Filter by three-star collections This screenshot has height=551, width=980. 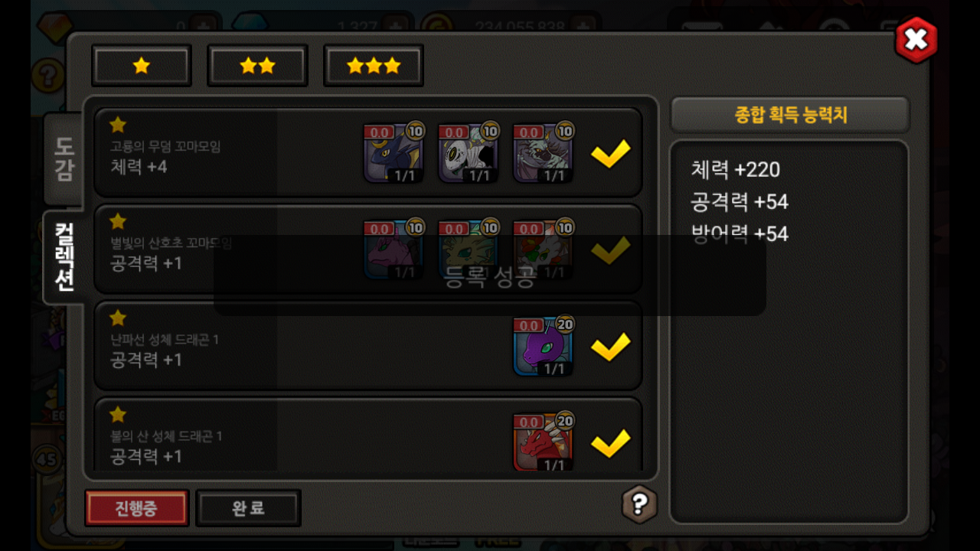tap(374, 66)
